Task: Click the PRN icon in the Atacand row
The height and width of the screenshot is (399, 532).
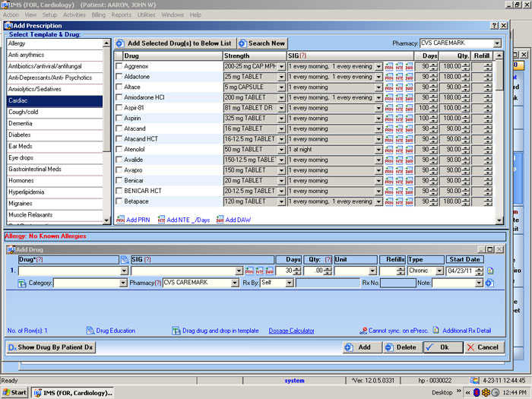Action: pyautogui.click(x=389, y=129)
